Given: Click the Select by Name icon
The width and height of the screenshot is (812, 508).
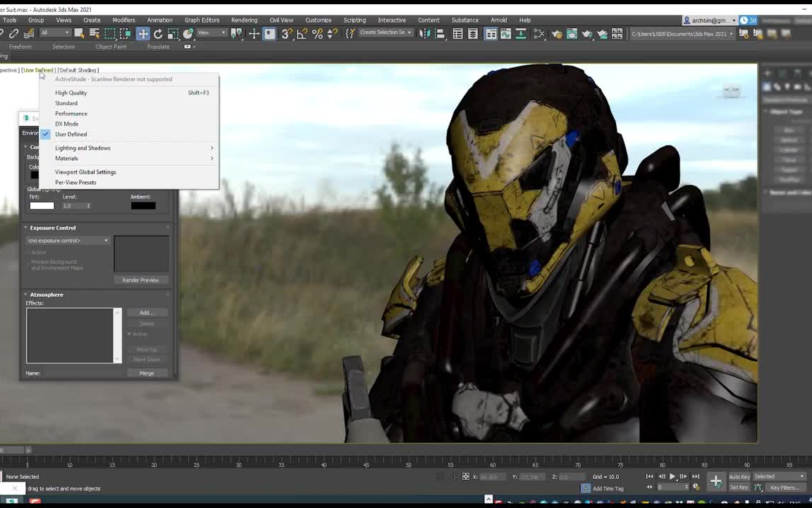Looking at the screenshot, I should point(94,33).
